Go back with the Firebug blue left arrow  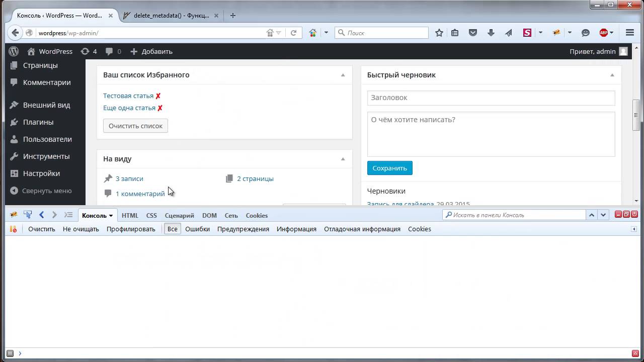click(42, 215)
